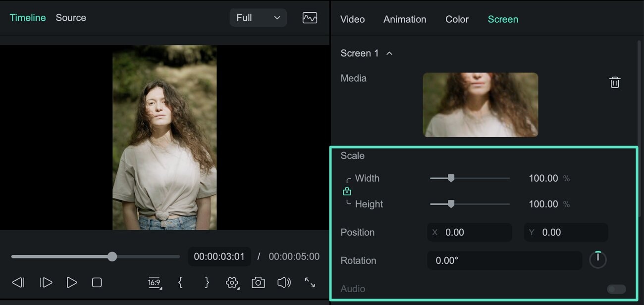Image resolution: width=644 pixels, height=305 pixels.
Task: Delete Screen 1 media with trash icon
Action: tap(614, 82)
